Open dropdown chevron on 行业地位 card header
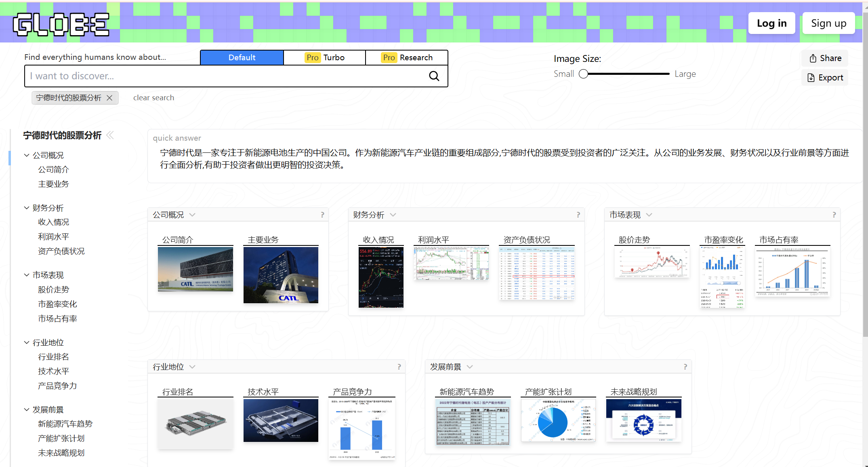The image size is (868, 467). point(192,367)
